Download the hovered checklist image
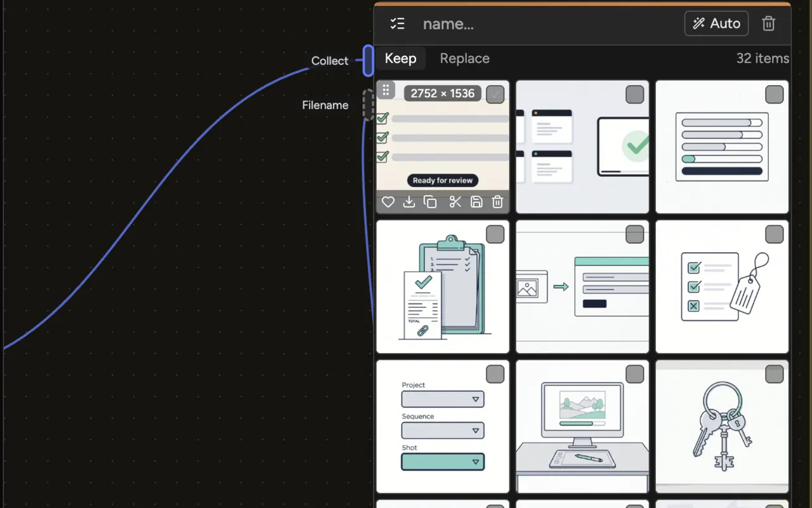812x508 pixels. (x=409, y=202)
